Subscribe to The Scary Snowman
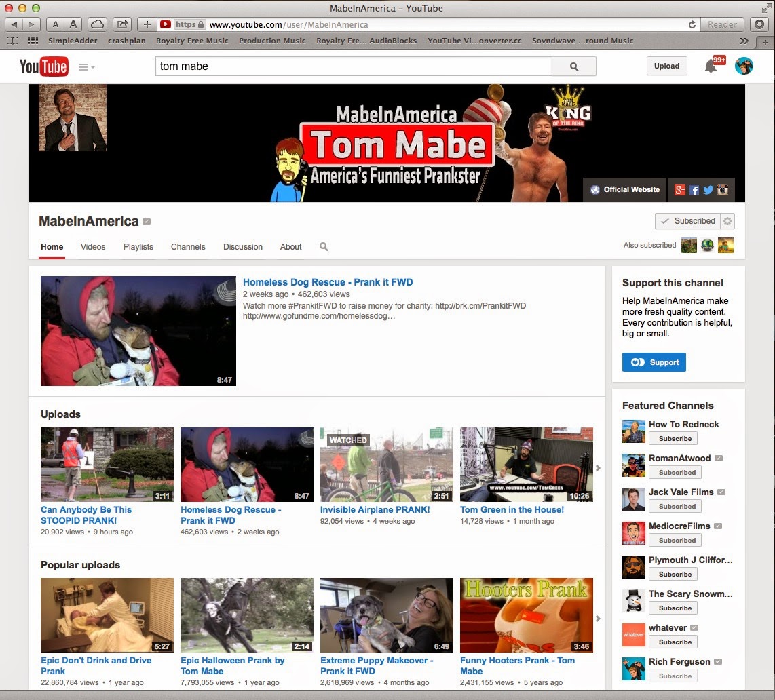Viewport: 775px width, 700px height. click(x=675, y=608)
